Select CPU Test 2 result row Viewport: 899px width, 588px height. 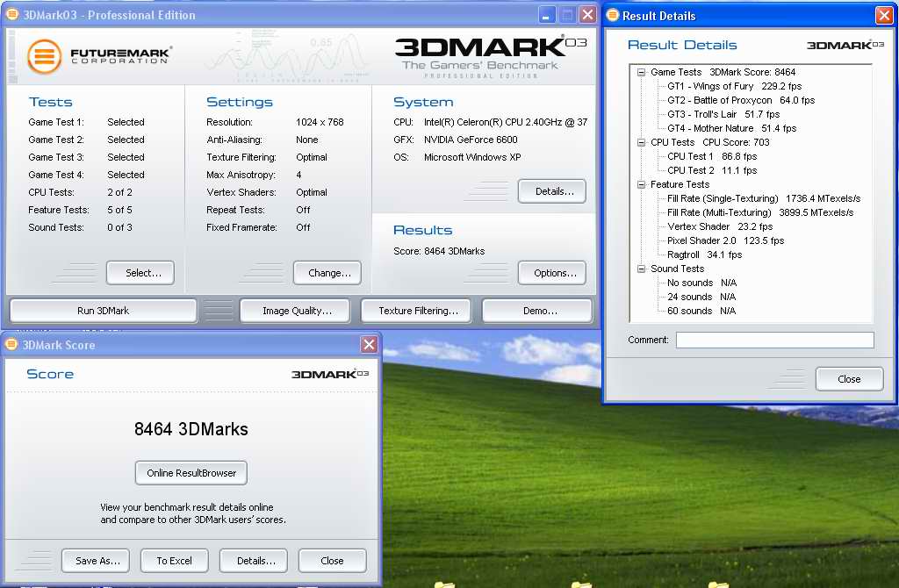[x=712, y=171]
